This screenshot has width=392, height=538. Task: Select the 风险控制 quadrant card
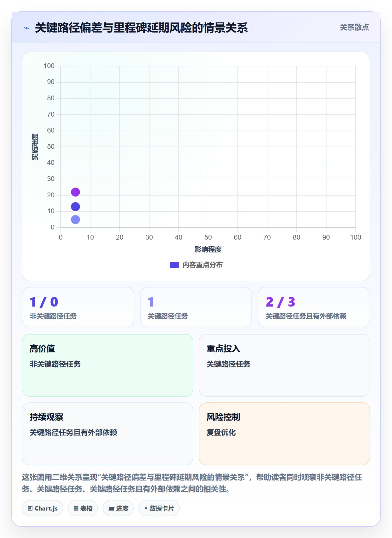(x=284, y=434)
